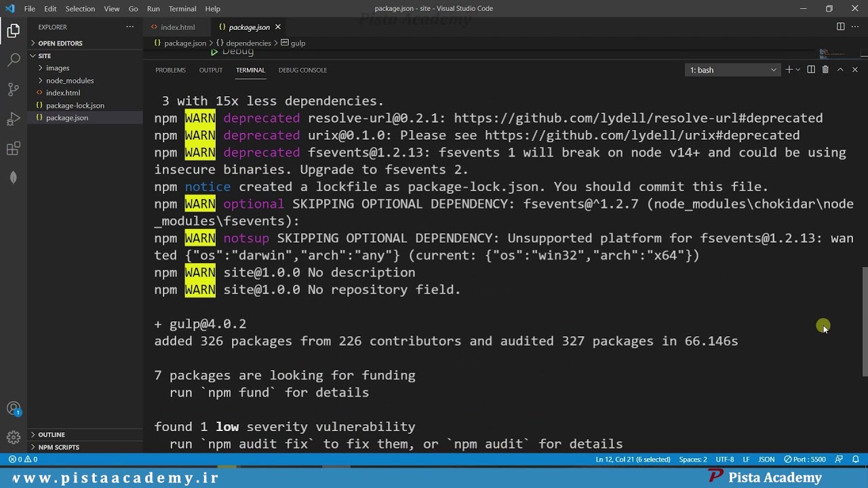Split the terminal pane
This screenshot has height=488, width=868.
811,70
